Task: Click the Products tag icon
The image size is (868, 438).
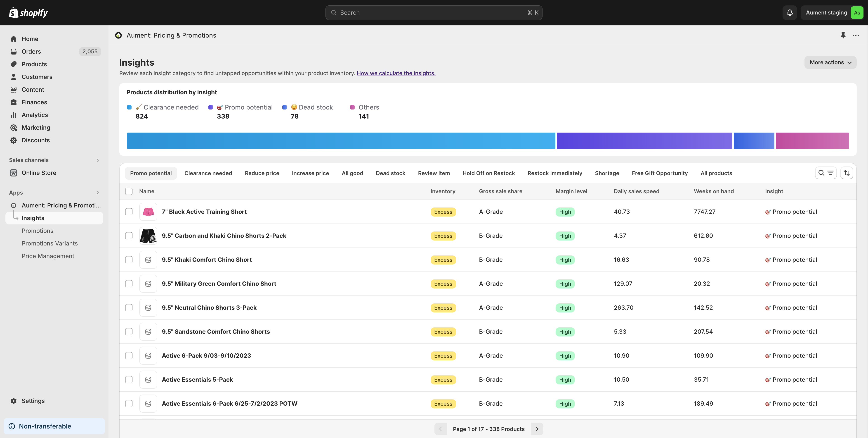Action: click(x=14, y=64)
